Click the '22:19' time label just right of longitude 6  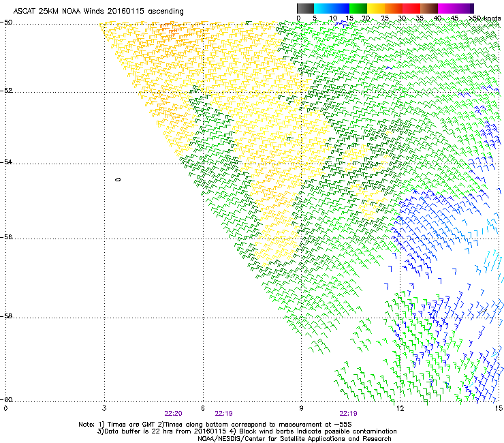click(x=223, y=414)
